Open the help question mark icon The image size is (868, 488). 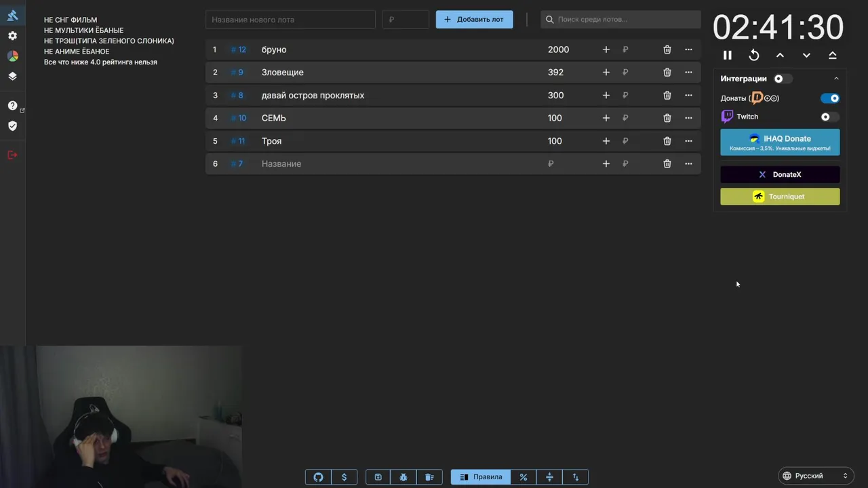[12, 106]
